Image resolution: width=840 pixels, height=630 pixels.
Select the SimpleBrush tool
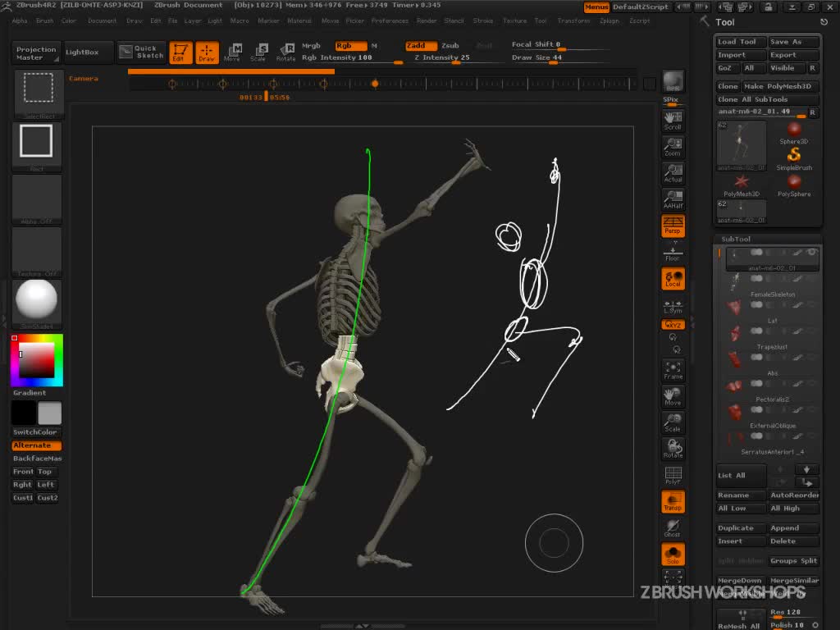click(794, 159)
